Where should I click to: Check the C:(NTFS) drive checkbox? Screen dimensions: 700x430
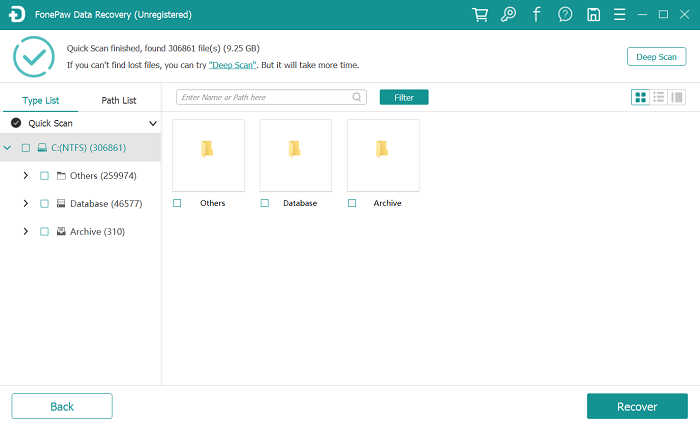[26, 148]
